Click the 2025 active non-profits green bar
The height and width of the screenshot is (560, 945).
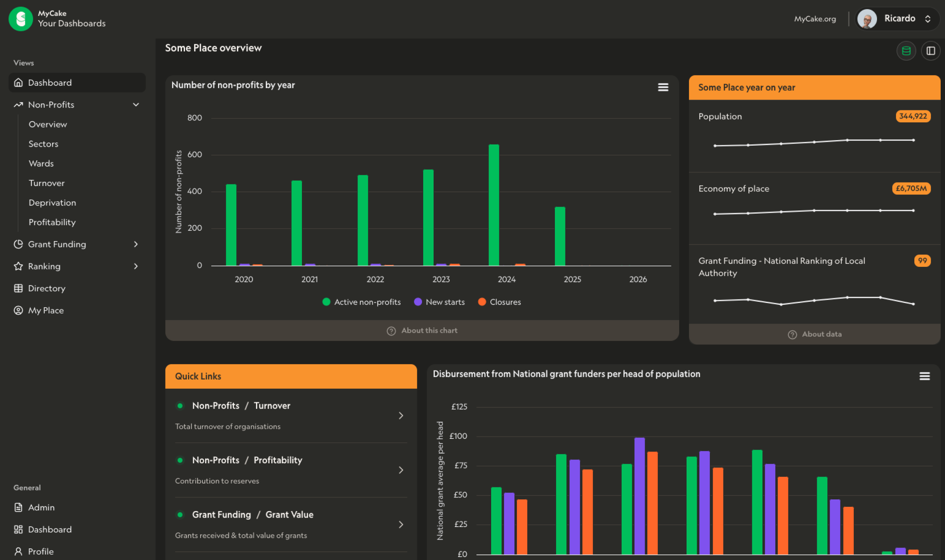point(560,236)
